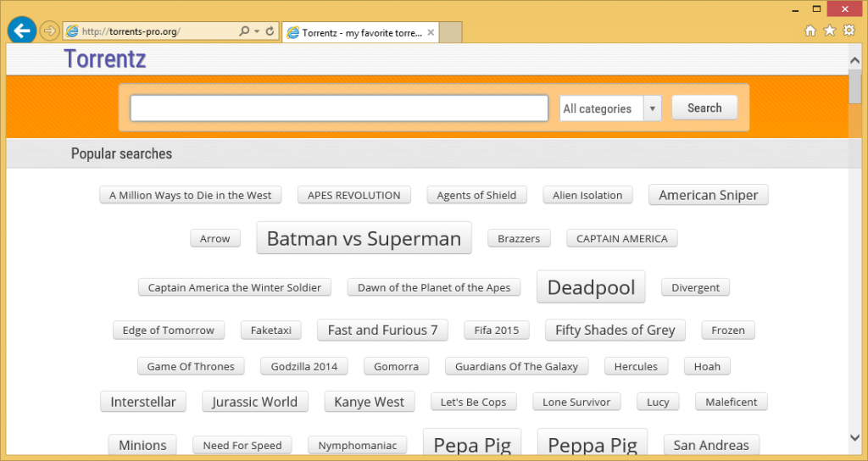
Task: Click the browser forward arrow button
Action: click(x=49, y=31)
